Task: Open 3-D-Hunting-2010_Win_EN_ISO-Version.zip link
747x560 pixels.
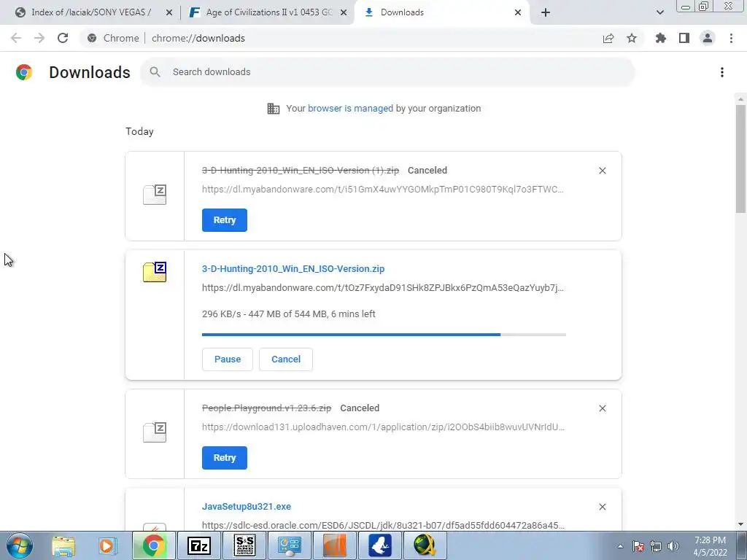Action: [x=293, y=268]
